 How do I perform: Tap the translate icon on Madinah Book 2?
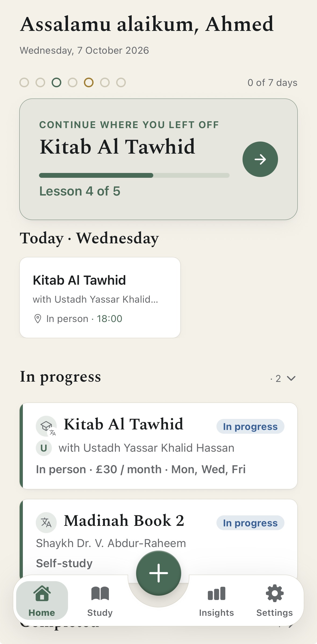click(x=46, y=523)
